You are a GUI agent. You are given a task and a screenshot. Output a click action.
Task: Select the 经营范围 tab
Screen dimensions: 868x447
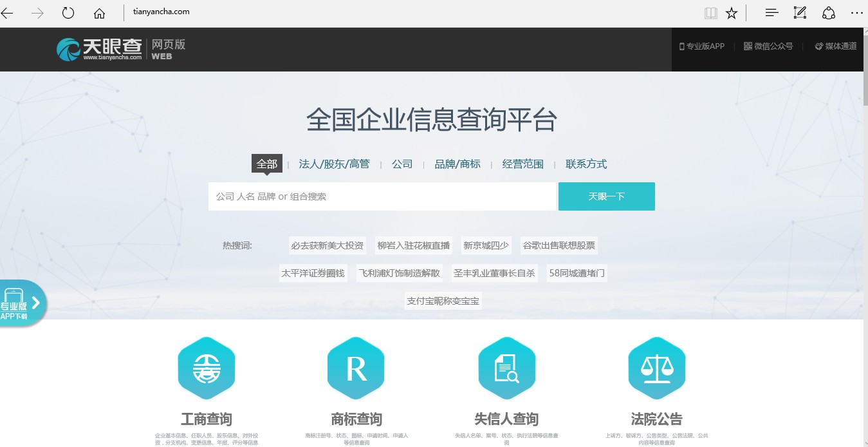pyautogui.click(x=522, y=164)
